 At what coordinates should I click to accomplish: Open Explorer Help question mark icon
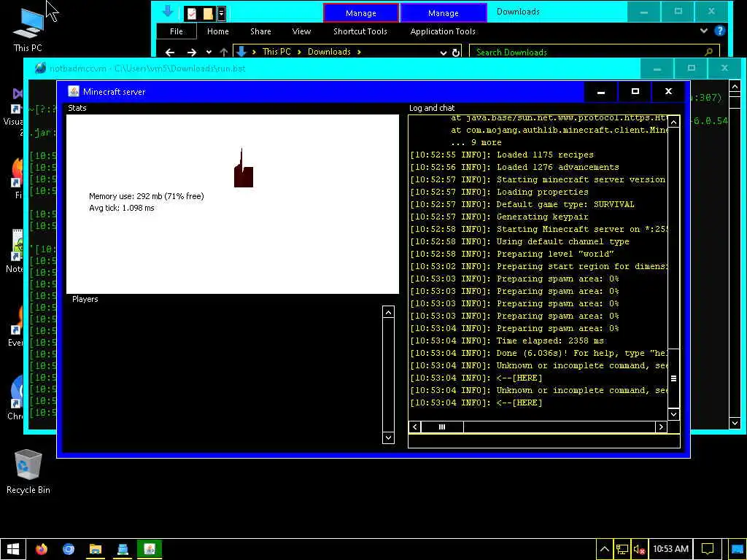tap(720, 31)
